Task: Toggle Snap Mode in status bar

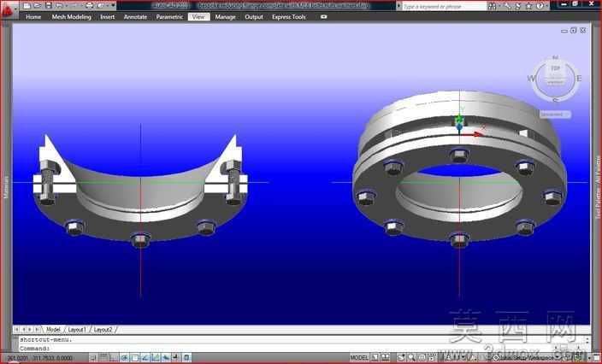Action: coord(93,357)
